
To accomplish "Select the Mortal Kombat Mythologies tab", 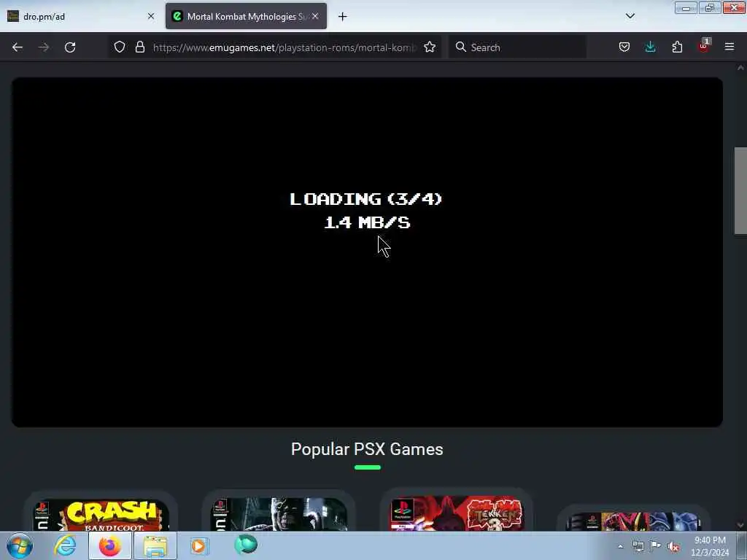I will pyautogui.click(x=246, y=16).
